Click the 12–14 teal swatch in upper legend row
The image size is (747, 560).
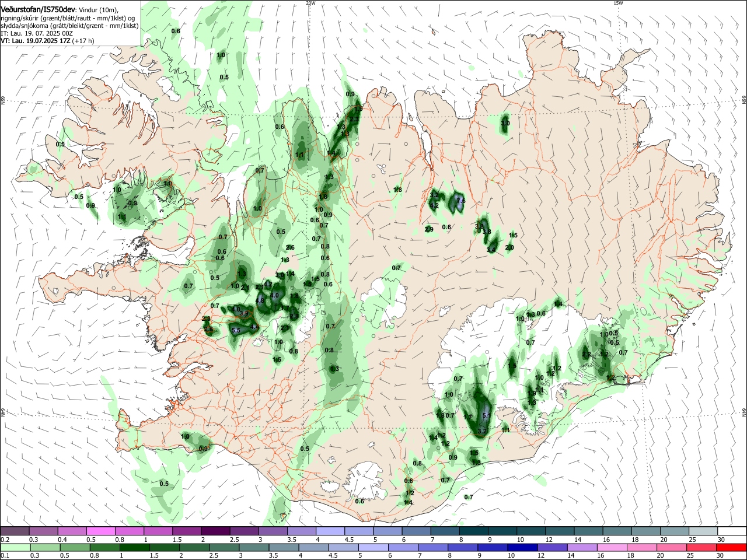point(560,531)
